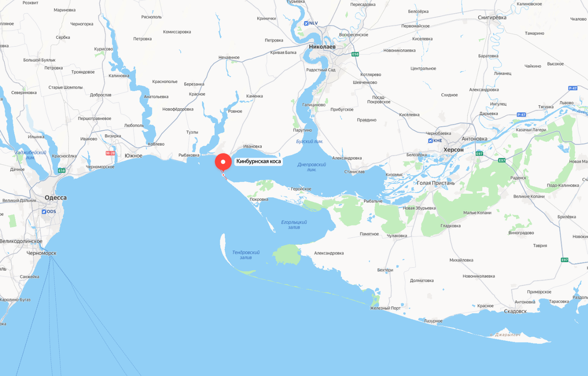This screenshot has height=376, width=588.
Task: Select the Кинбурнская коса label bubble
Action: (259, 161)
